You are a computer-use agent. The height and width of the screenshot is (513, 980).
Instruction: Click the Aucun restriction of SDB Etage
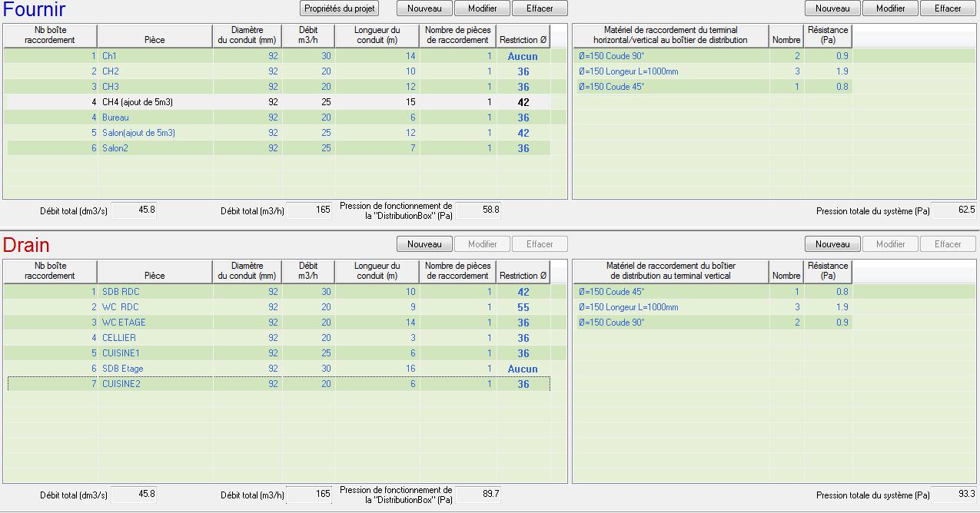click(523, 369)
